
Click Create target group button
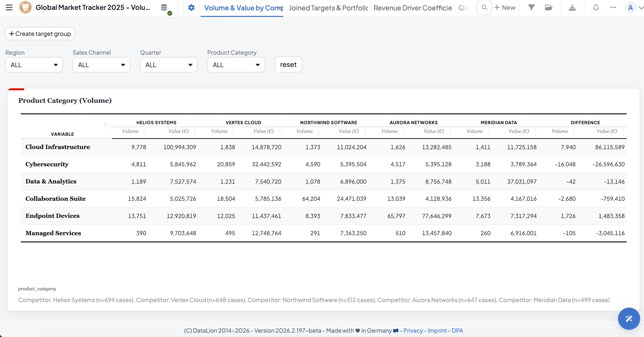pos(40,33)
